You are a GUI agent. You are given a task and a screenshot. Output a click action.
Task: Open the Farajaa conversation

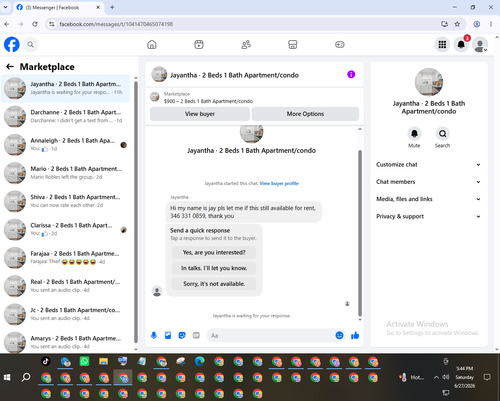[x=65, y=258]
